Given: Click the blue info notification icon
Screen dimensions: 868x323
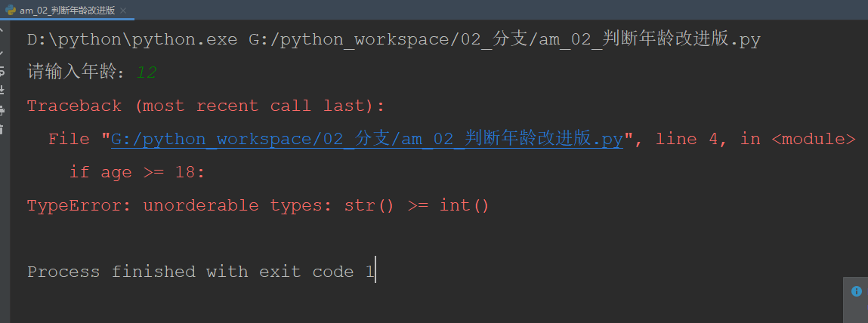Looking at the screenshot, I should 856,291.
